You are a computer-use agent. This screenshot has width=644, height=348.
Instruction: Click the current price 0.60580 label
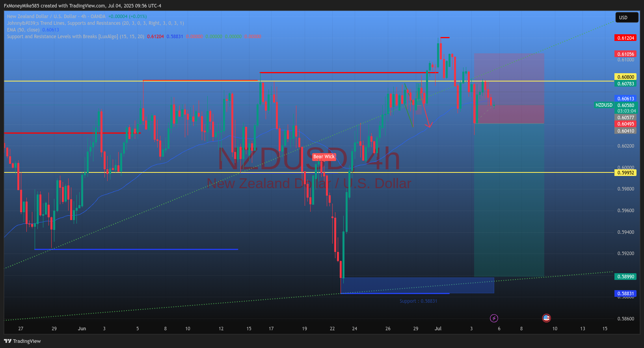coord(625,106)
